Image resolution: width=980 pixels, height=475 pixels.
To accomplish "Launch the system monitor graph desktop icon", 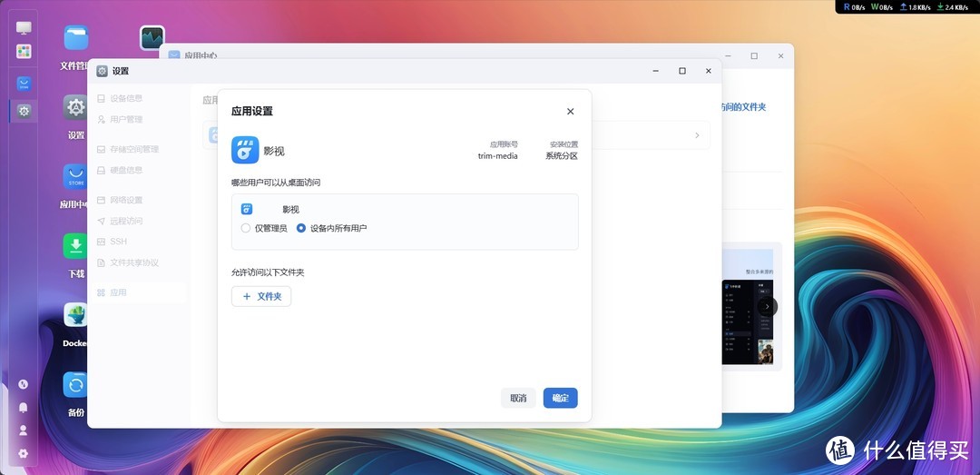I will [152, 37].
